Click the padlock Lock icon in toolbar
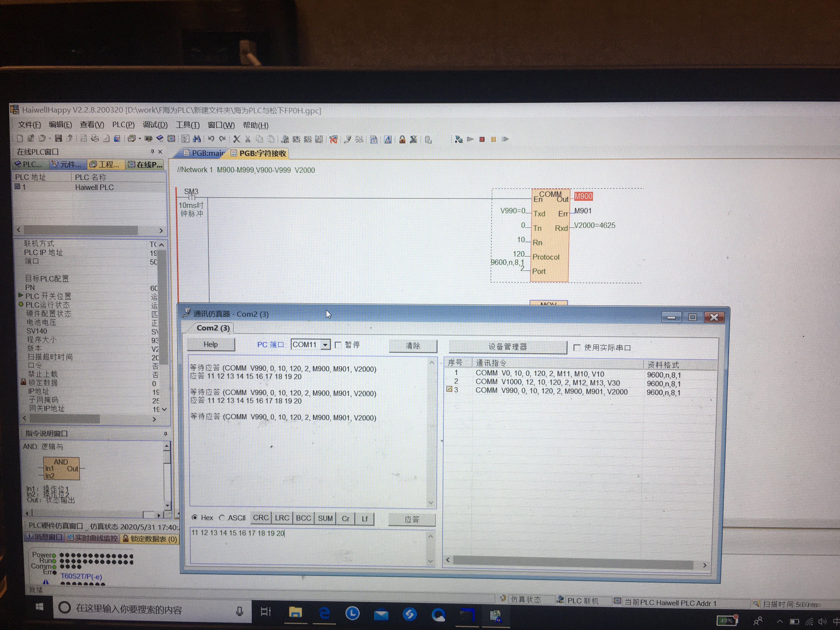 point(402,139)
